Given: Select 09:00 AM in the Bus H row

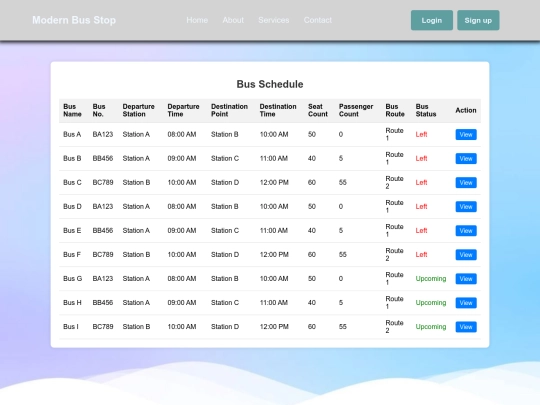Looking at the screenshot, I should (182, 303).
